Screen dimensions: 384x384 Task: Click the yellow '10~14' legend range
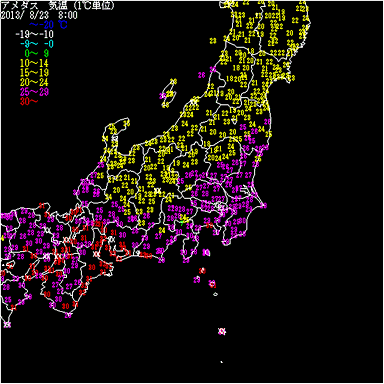click(34, 63)
